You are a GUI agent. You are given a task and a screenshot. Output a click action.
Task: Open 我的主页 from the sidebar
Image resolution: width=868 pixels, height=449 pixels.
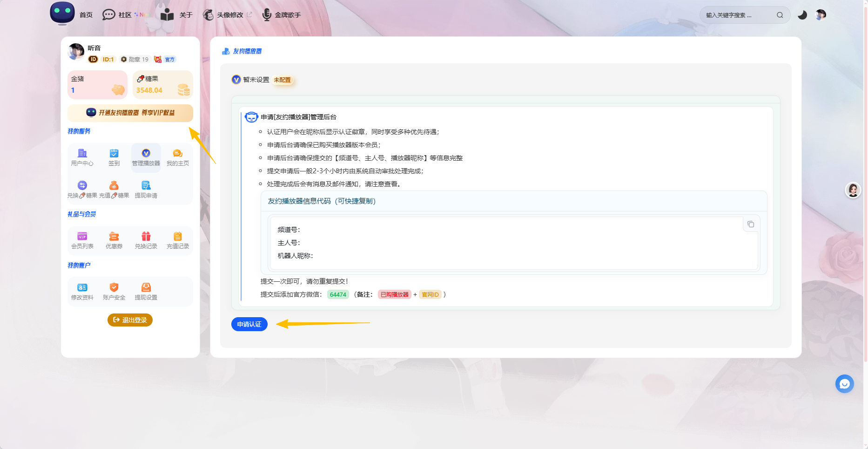(178, 157)
